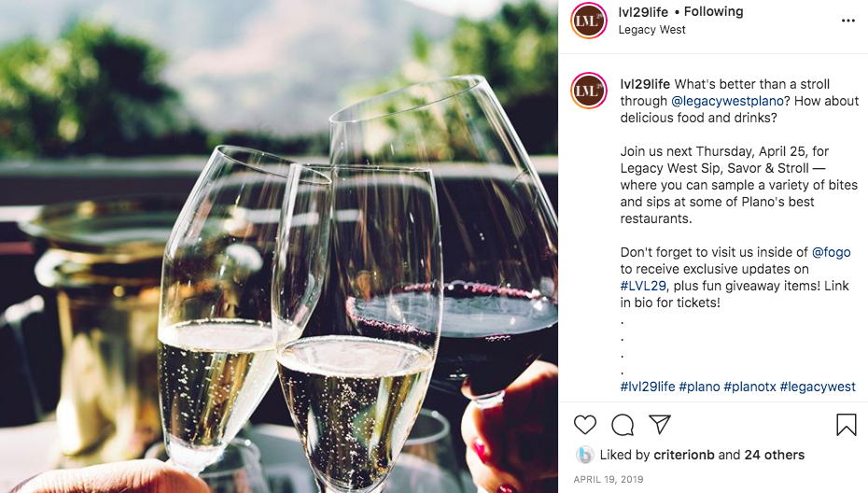
Task: Open the #planotx hashtag
Action: coord(749,387)
